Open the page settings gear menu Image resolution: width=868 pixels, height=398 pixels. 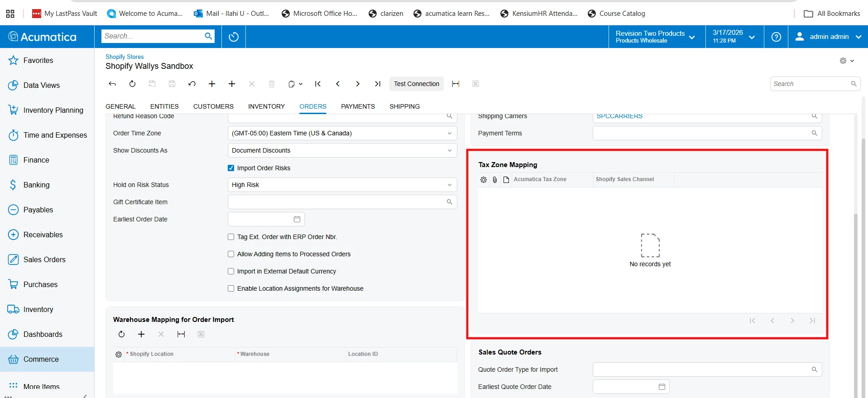click(x=847, y=61)
